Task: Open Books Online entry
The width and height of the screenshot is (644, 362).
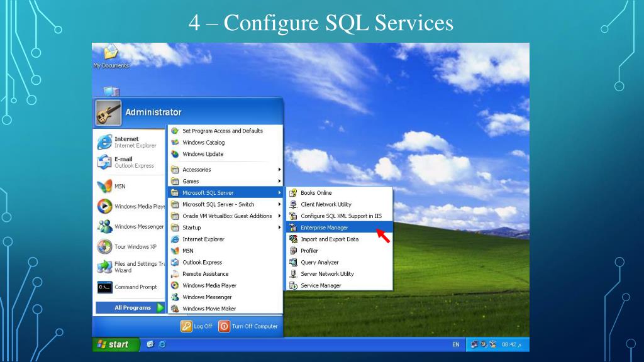Action: click(x=339, y=192)
